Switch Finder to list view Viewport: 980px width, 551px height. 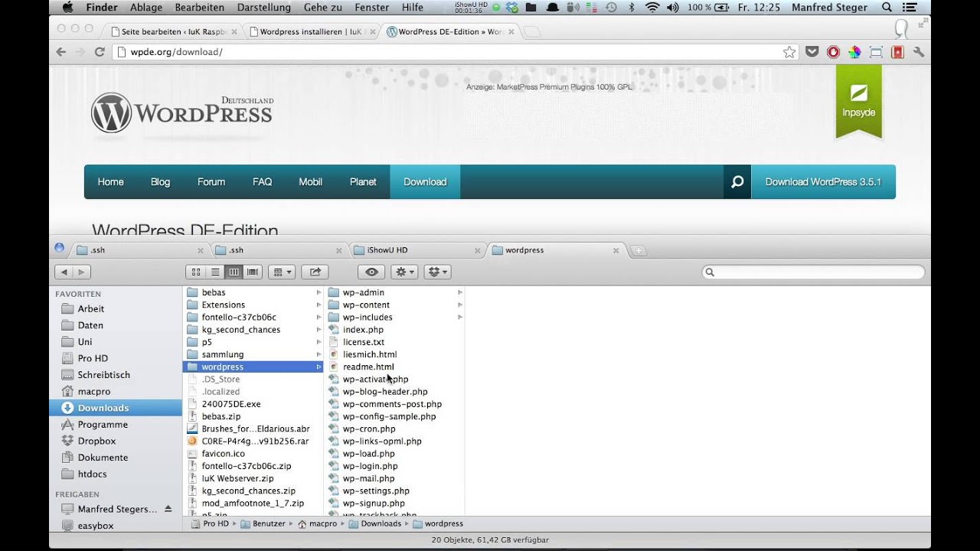click(215, 272)
